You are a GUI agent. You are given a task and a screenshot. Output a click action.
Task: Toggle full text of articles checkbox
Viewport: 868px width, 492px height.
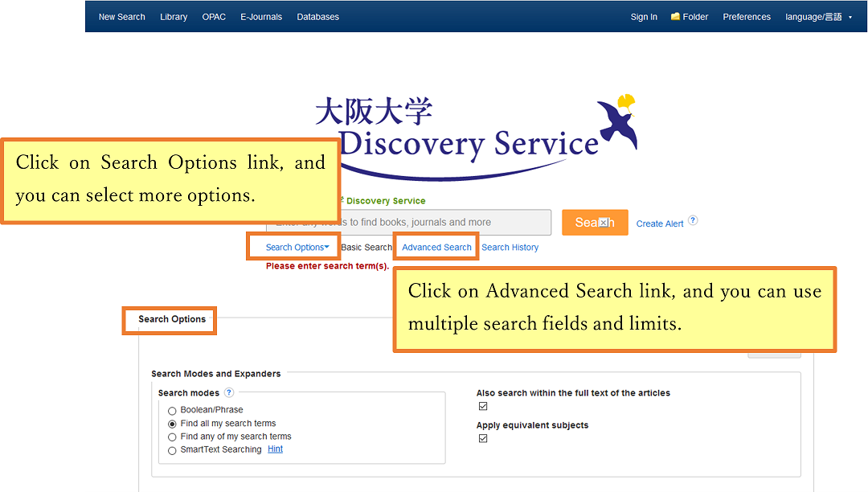(483, 406)
